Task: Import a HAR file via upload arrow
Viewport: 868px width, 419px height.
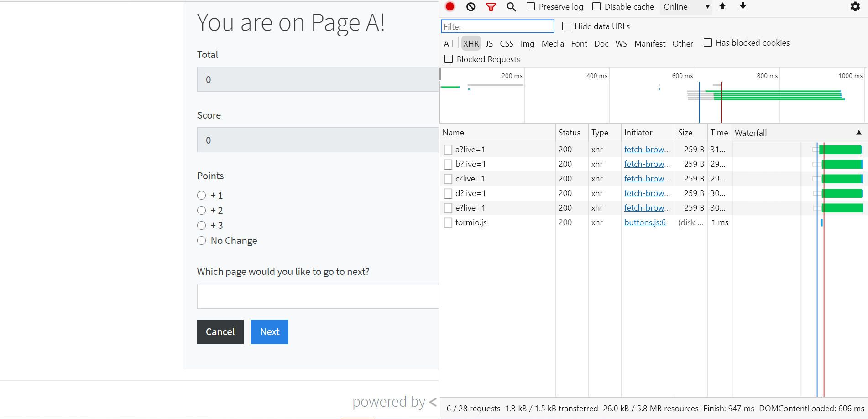Action: [722, 7]
